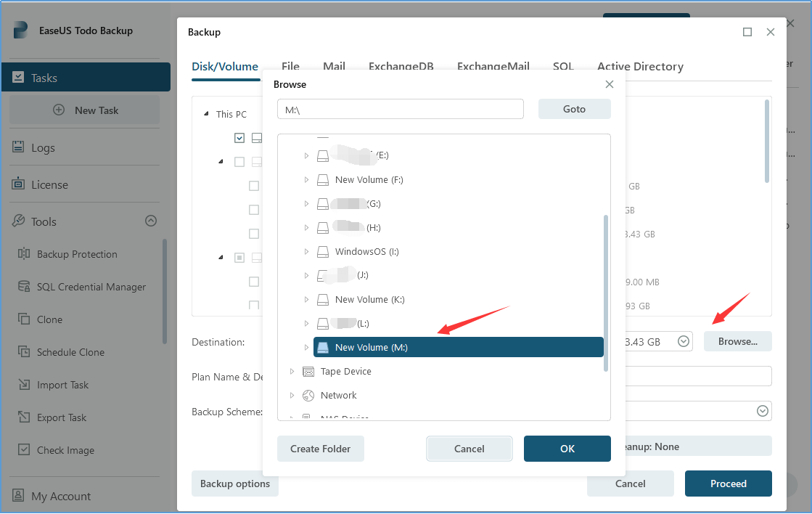Image resolution: width=812 pixels, height=514 pixels.
Task: Click the New Task plus icon
Action: pyautogui.click(x=59, y=110)
